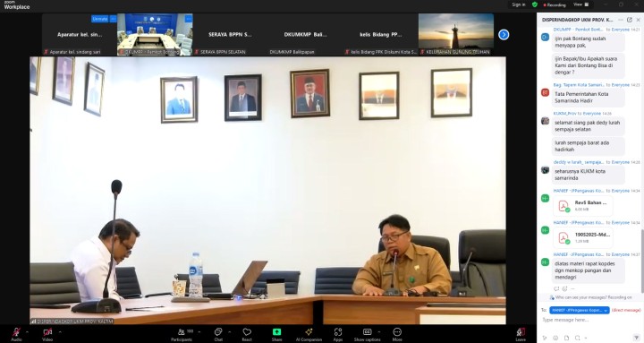
Task: Expand audio options arrow next to Audio
Action: point(27,331)
